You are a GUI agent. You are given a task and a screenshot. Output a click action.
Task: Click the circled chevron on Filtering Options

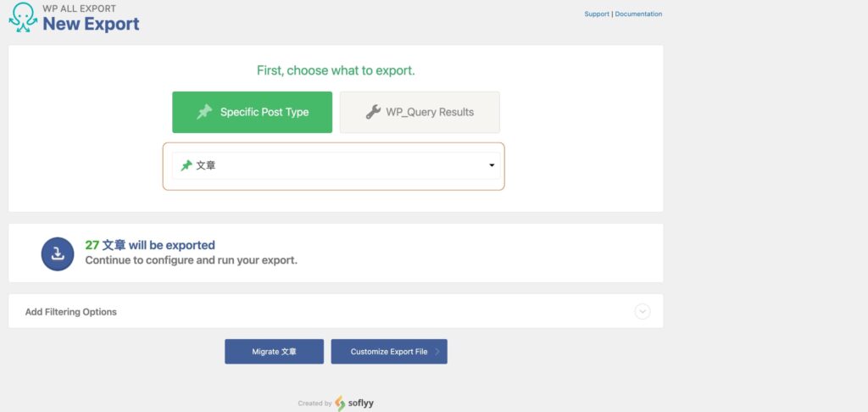643,312
